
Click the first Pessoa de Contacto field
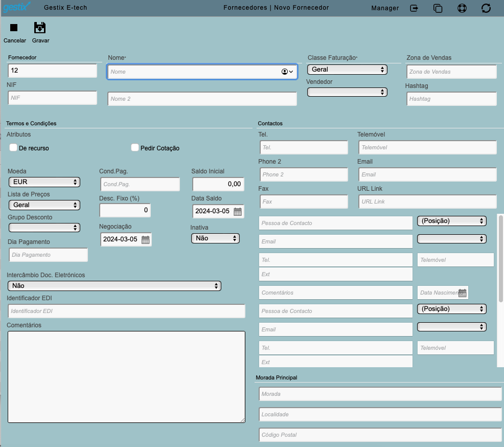pos(335,223)
